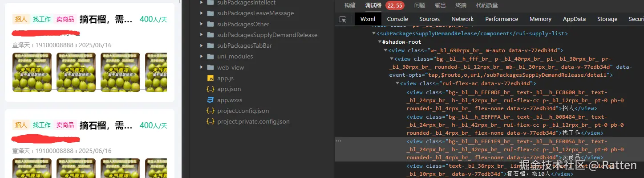
Task: Collapse the #shadow-root node arrow
Action: point(380,42)
